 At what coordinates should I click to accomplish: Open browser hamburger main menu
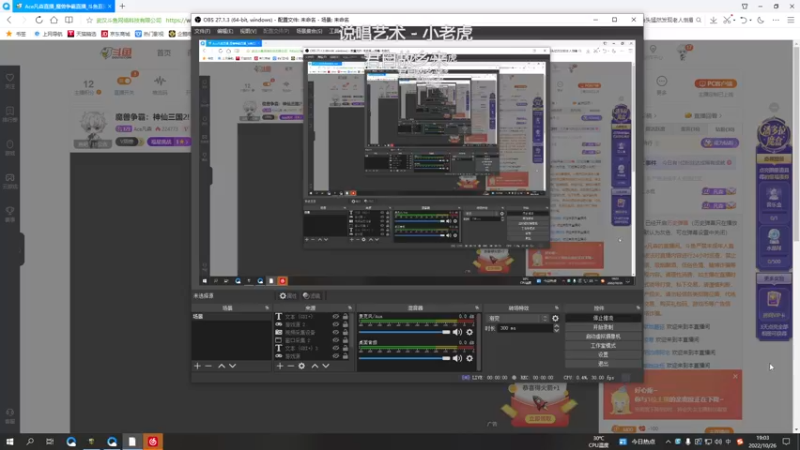click(x=790, y=20)
